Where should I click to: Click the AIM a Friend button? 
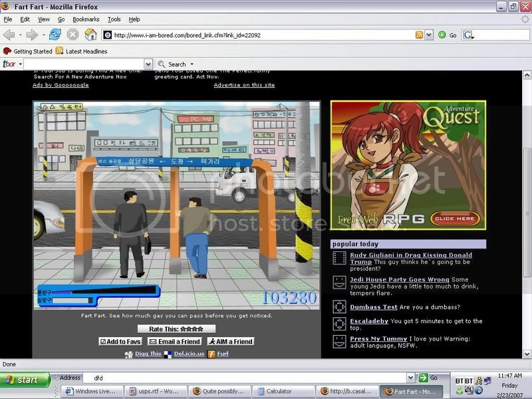(231, 342)
